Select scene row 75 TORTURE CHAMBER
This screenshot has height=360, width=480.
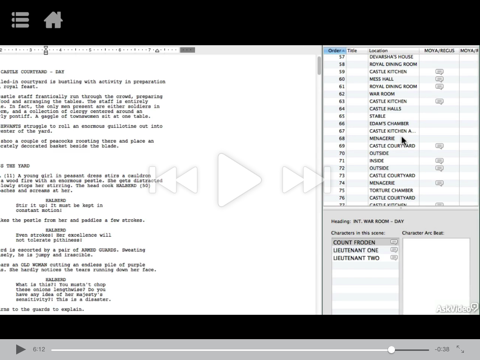click(x=401, y=190)
